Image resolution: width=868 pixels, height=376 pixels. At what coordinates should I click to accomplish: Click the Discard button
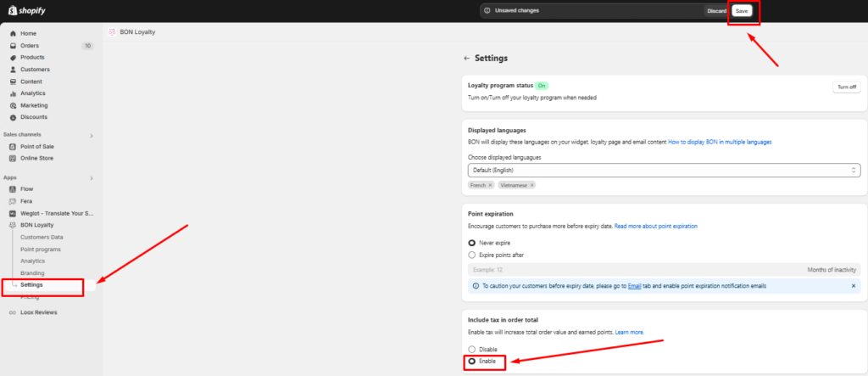716,11
